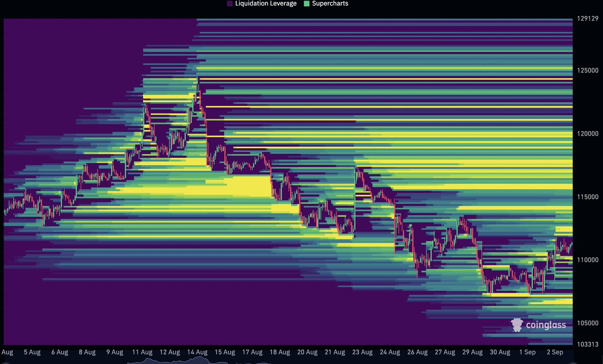Toggle the Liquidation Leverage legend series
Viewport: 603px width, 364px height.
click(262, 4)
